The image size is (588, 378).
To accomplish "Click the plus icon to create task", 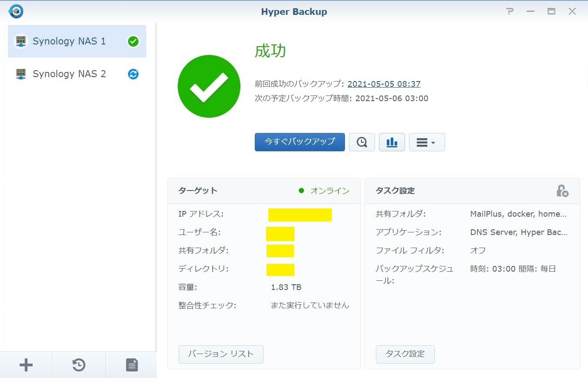I will pyautogui.click(x=26, y=365).
